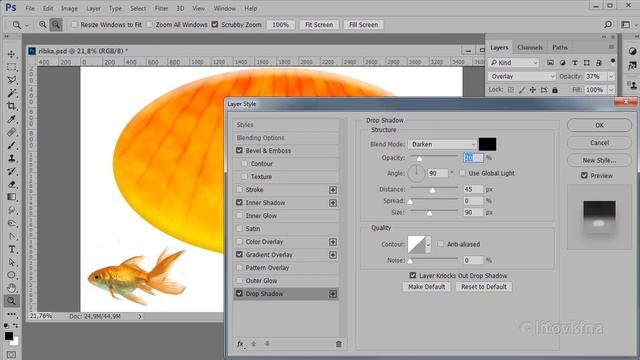Screen dimensions: 640x360
Task: Click the Zoom Out icon in options bar
Action: click(56, 24)
